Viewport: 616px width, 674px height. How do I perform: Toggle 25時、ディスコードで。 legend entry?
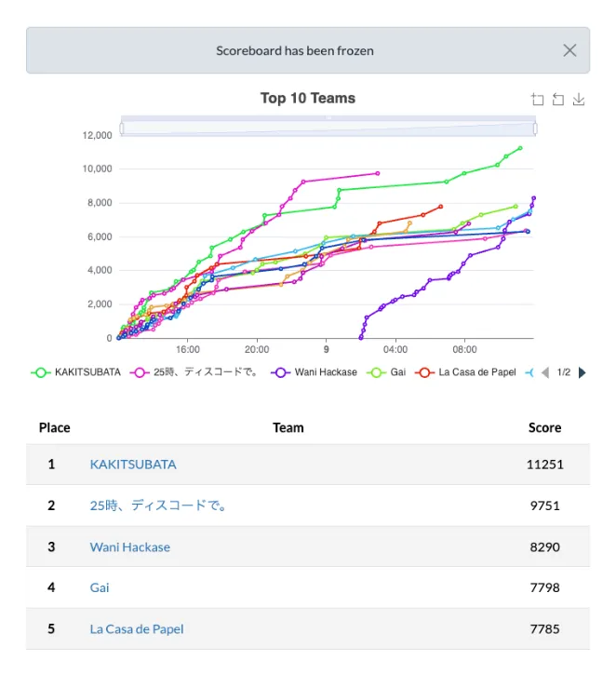coord(195,372)
